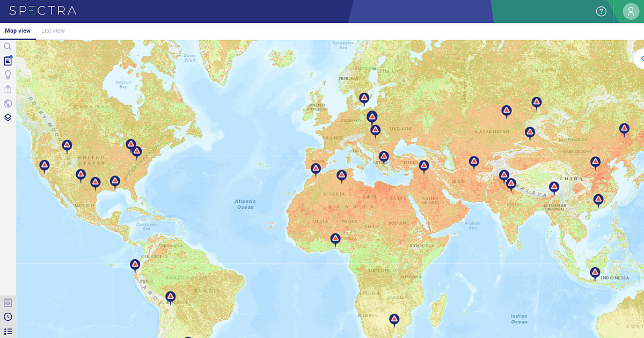Select the lightbulb insights icon

click(x=8, y=74)
